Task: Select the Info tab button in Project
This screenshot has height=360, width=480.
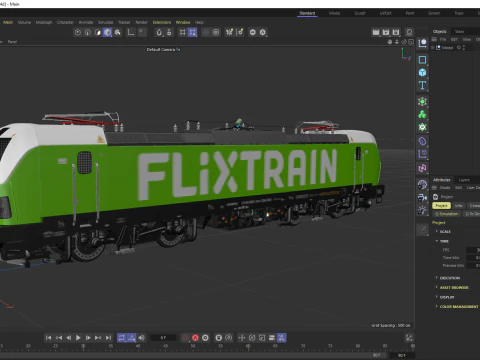Action: click(459, 206)
